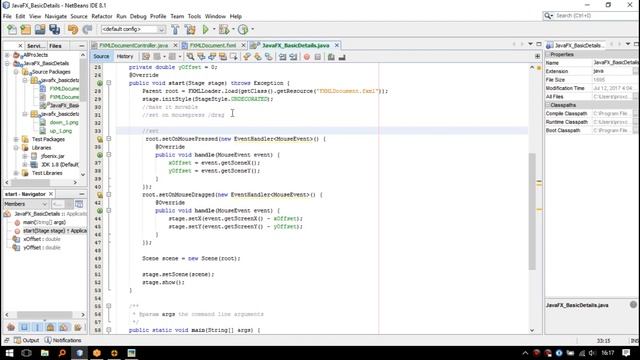
Task: Open the Output window button
Action: pyautogui.click(x=27, y=340)
